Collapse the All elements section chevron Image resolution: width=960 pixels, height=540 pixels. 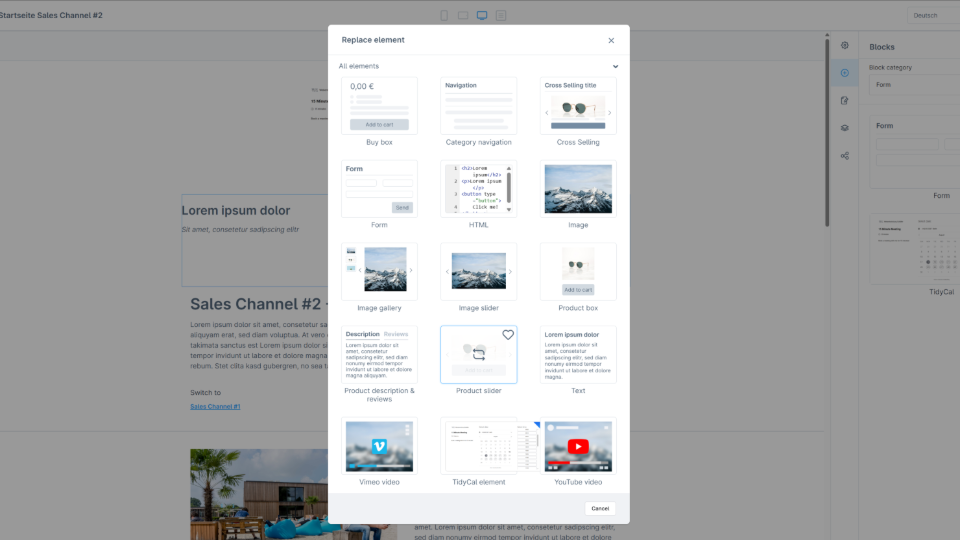[x=615, y=67]
